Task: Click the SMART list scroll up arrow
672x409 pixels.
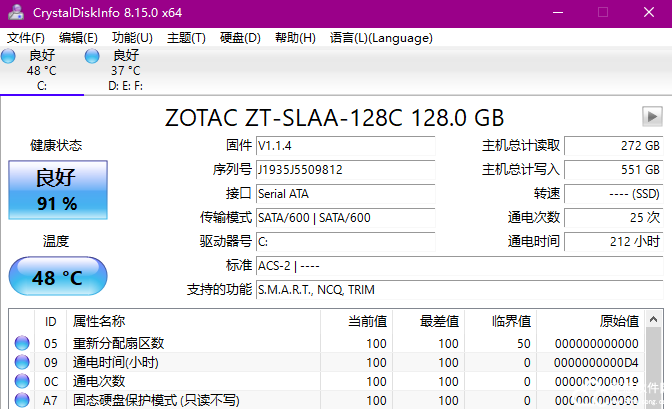Action: [654, 319]
